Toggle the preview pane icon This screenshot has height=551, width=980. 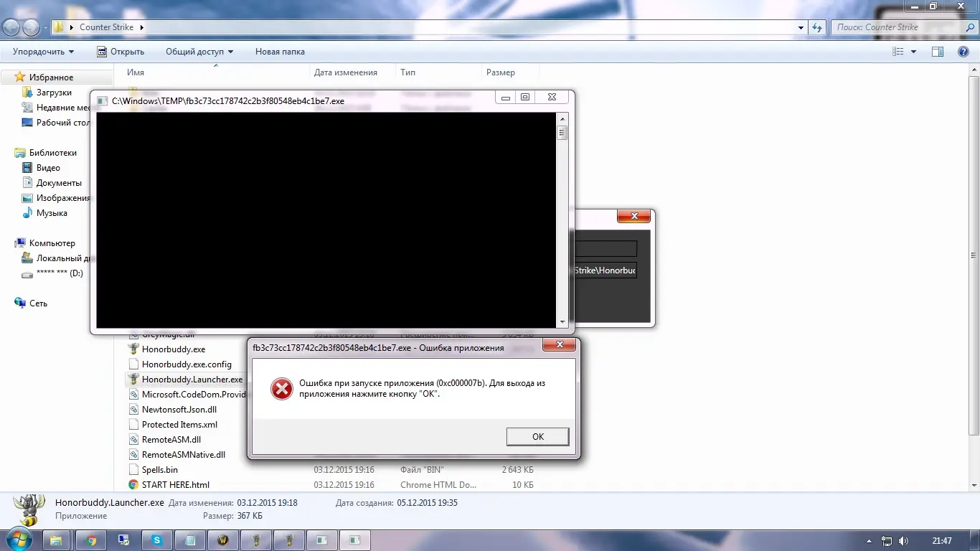(x=938, y=52)
